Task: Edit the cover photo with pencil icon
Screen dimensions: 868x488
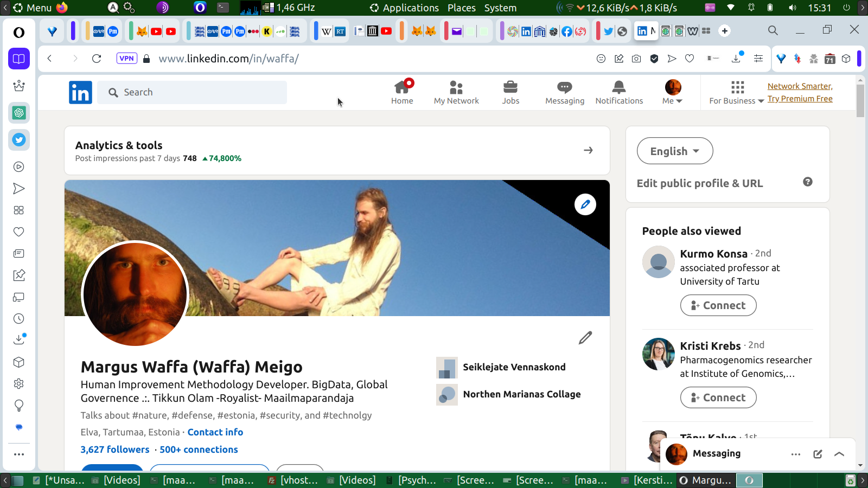Action: click(585, 204)
